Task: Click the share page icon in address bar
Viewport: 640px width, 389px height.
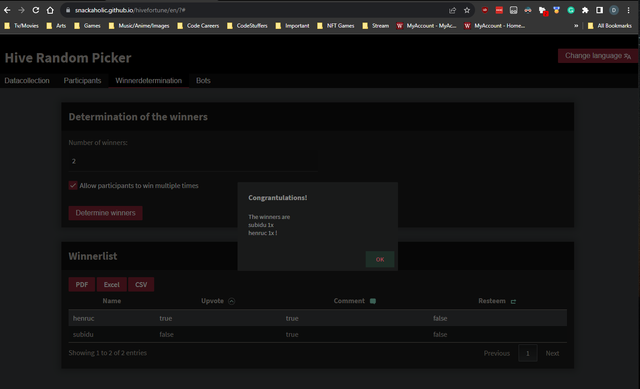Action: point(452,10)
